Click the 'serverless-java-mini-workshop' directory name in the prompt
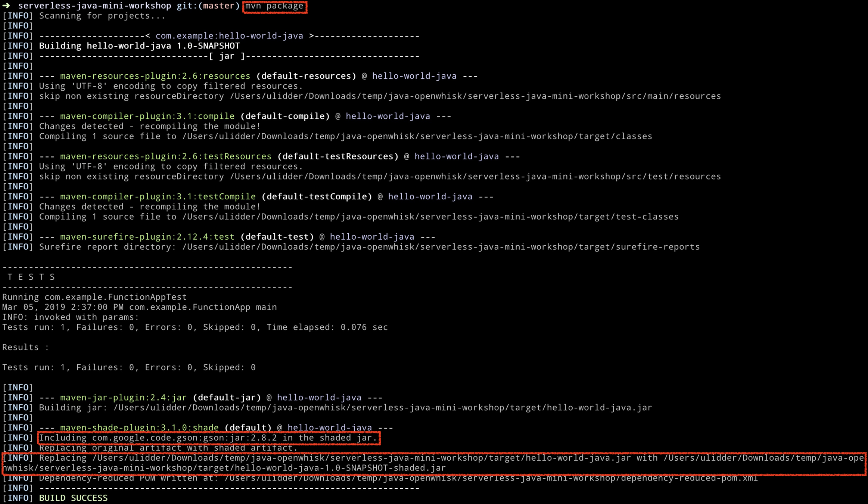This screenshot has width=868, height=504. tap(94, 6)
